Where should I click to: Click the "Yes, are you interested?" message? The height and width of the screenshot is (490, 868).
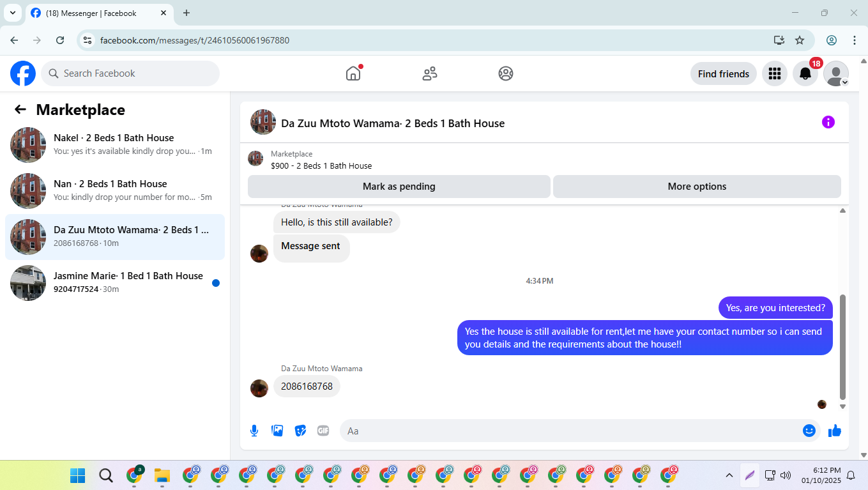point(775,307)
